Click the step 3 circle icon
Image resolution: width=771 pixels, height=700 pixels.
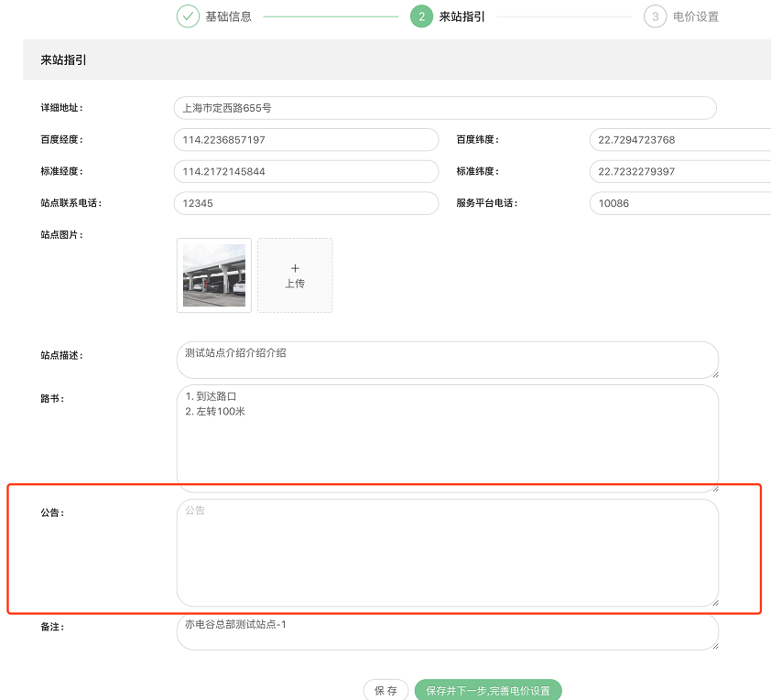coord(655,16)
